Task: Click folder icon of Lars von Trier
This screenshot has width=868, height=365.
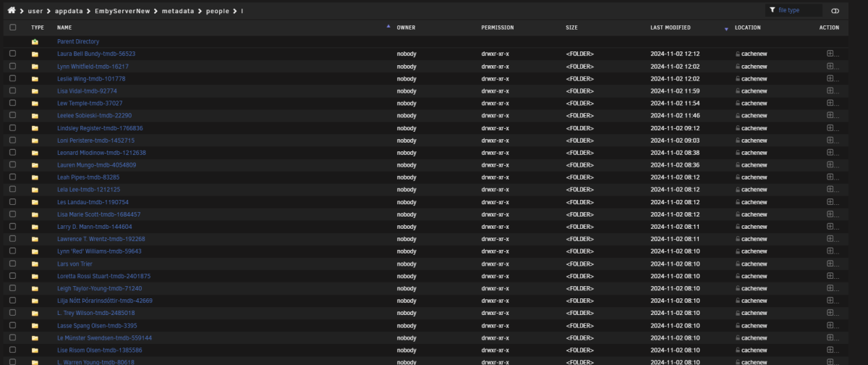Action: coord(35,264)
